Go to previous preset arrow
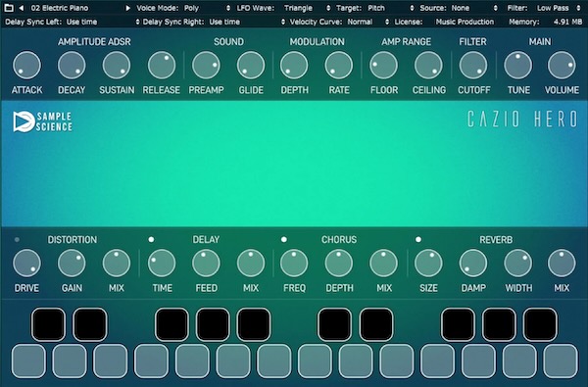588x387 pixels. pyautogui.click(x=22, y=8)
